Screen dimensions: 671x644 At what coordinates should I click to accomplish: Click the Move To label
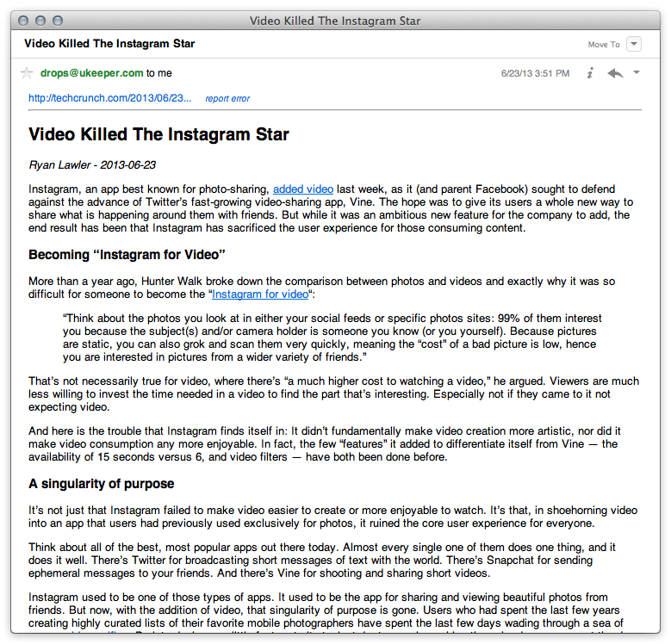[603, 45]
